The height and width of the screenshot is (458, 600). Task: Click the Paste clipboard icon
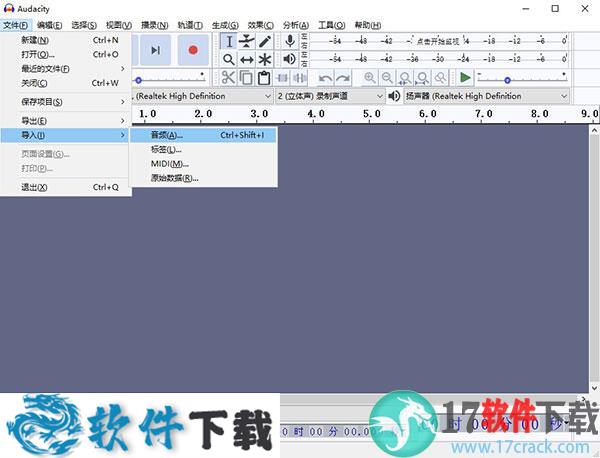264,78
